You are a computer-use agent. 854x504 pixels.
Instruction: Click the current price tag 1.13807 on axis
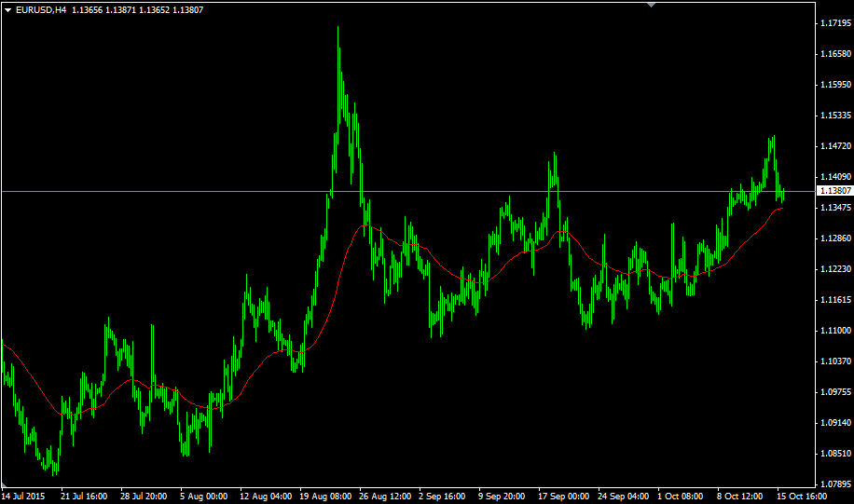tap(835, 190)
